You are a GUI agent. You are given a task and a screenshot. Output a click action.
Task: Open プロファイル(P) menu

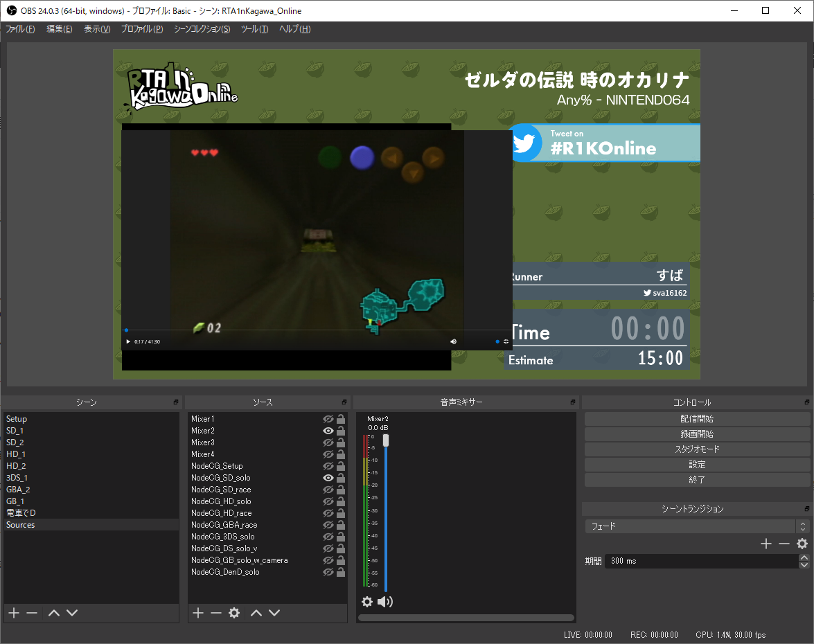tap(142, 29)
